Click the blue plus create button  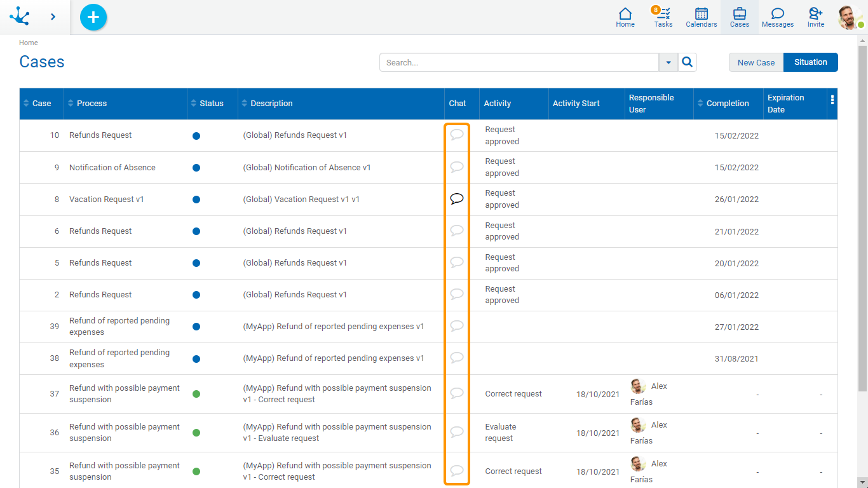[93, 17]
